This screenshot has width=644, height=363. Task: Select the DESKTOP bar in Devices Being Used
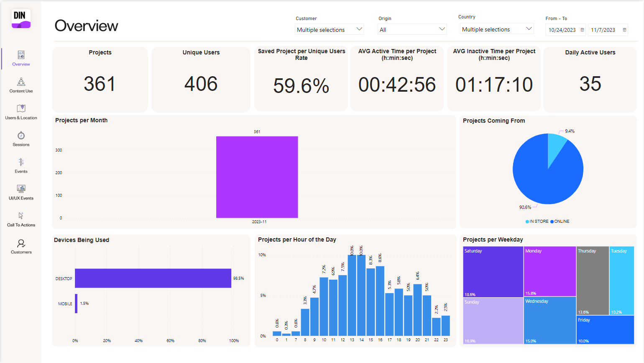pyautogui.click(x=153, y=278)
